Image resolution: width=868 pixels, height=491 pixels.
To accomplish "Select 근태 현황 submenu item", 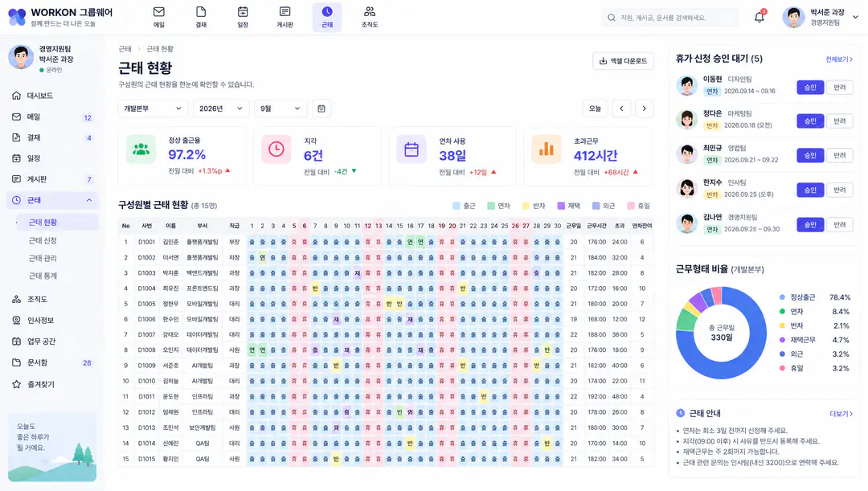I will pyautogui.click(x=56, y=222).
